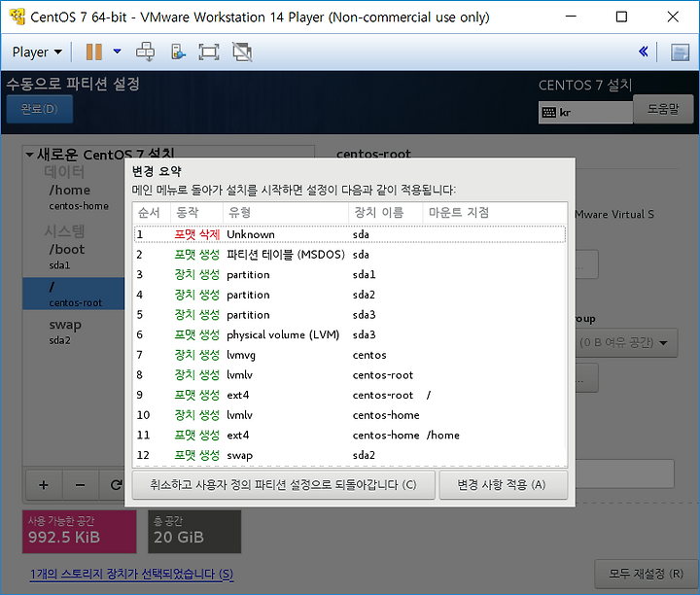The width and height of the screenshot is (700, 595).
Task: Open removable devices USB icon
Action: [178, 52]
